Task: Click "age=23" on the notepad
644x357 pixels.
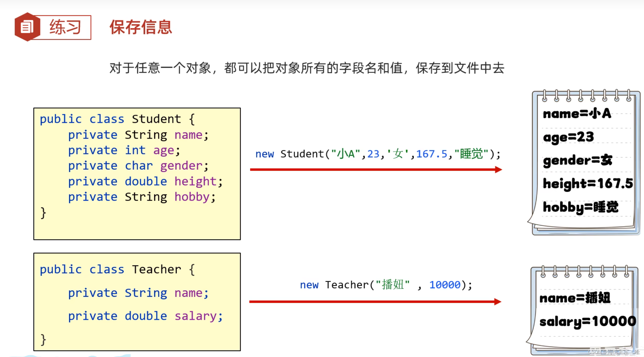Action: click(568, 137)
